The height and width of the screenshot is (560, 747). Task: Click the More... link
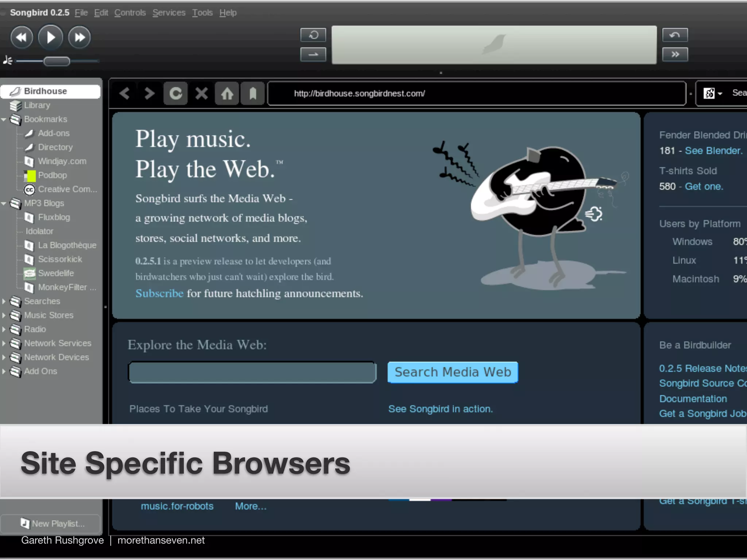(251, 506)
